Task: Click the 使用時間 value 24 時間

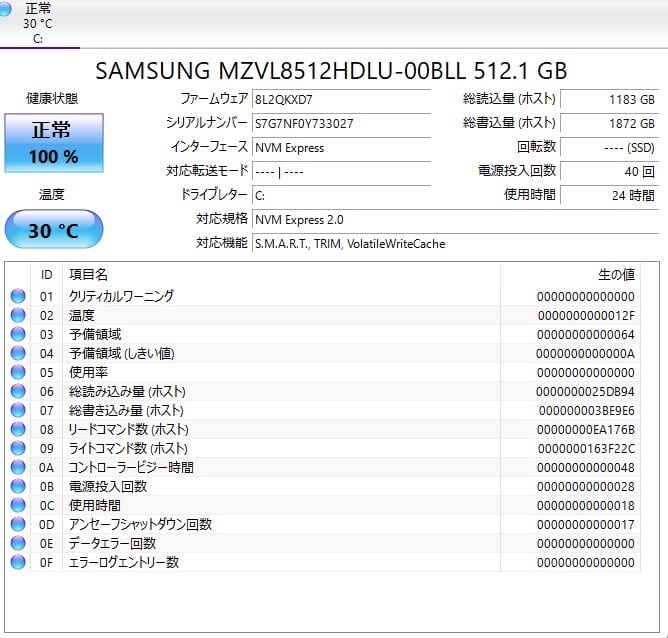Action: point(609,195)
